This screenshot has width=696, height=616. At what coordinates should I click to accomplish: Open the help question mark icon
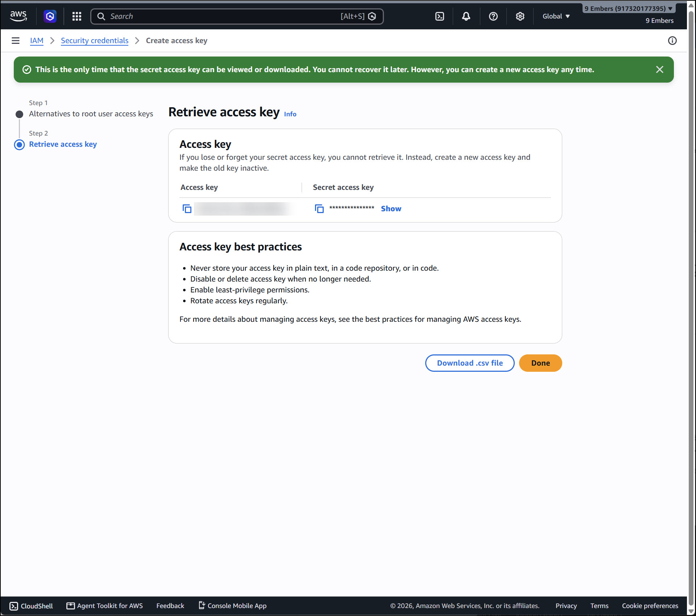(x=493, y=16)
